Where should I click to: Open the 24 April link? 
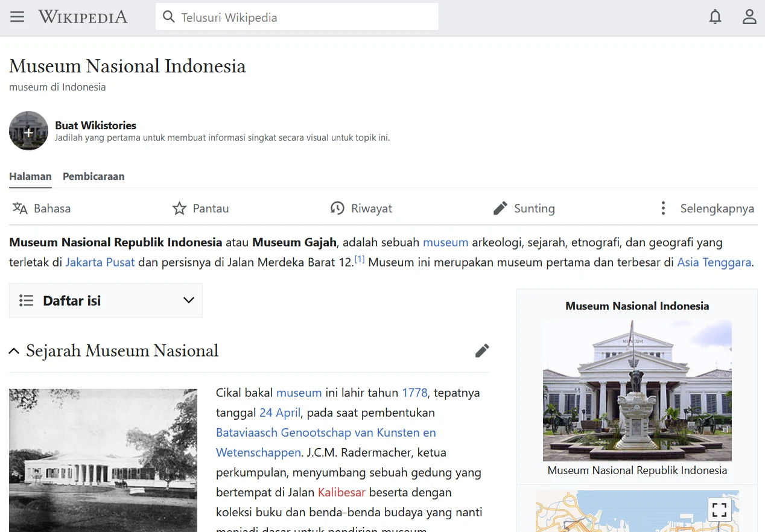click(280, 413)
